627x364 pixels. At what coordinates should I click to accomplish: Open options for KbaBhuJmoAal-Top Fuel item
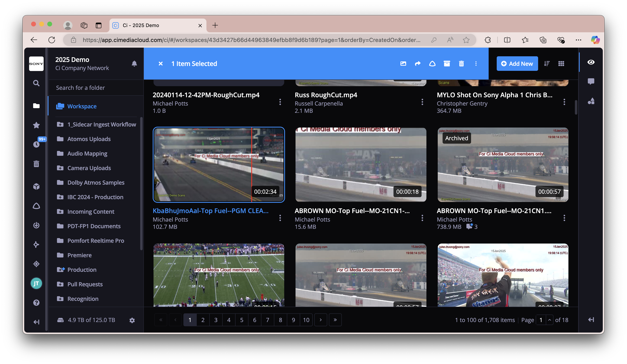[x=280, y=218]
